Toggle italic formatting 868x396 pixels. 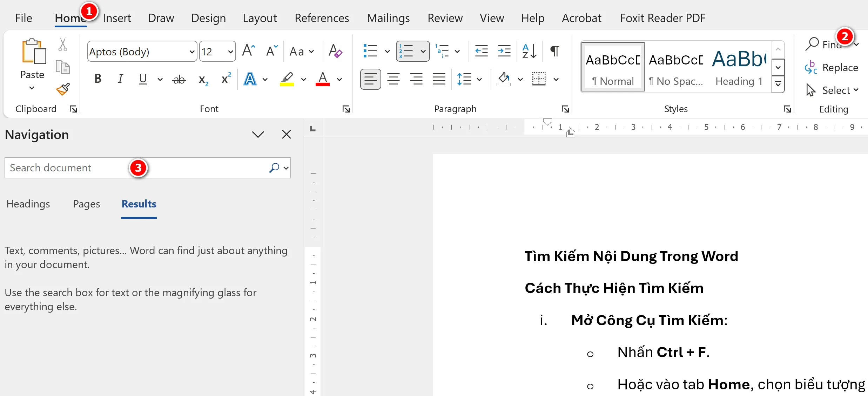(x=120, y=79)
